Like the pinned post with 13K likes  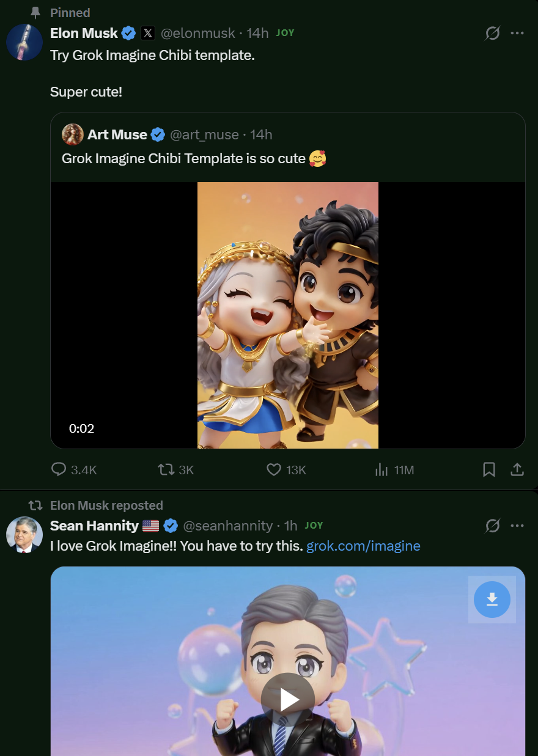[274, 469]
